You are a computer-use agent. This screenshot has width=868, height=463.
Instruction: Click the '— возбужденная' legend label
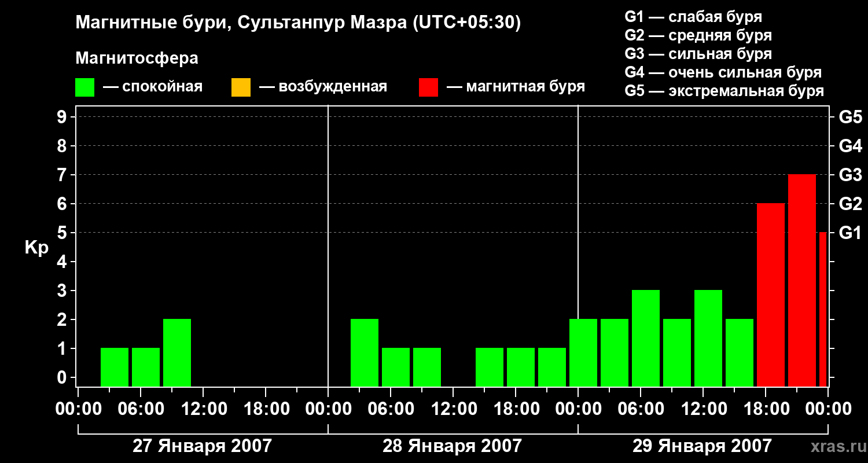323,87
